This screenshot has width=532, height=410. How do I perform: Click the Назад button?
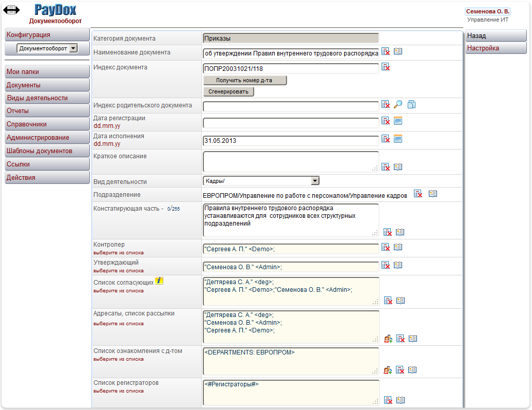pyautogui.click(x=496, y=36)
